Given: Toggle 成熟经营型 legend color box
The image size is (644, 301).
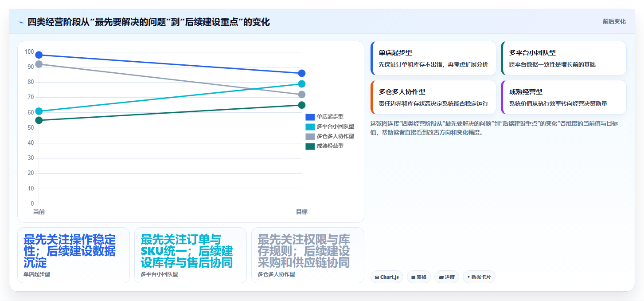Looking at the screenshot, I should 310,146.
